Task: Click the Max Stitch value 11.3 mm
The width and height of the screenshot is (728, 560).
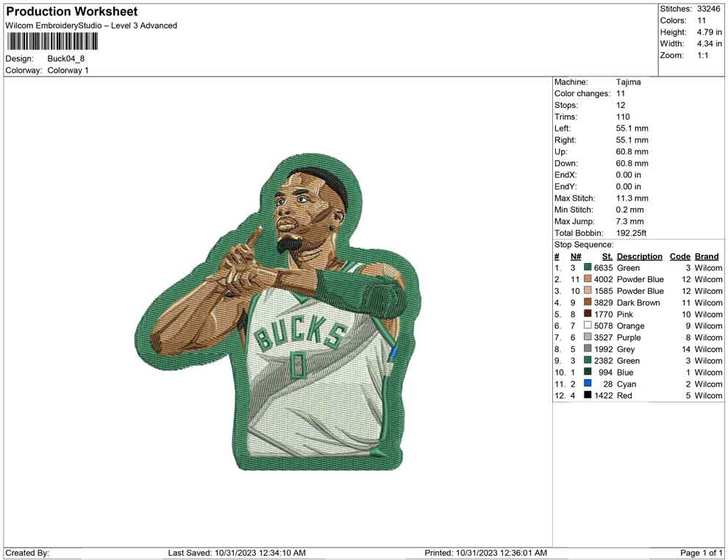Action: [x=632, y=198]
